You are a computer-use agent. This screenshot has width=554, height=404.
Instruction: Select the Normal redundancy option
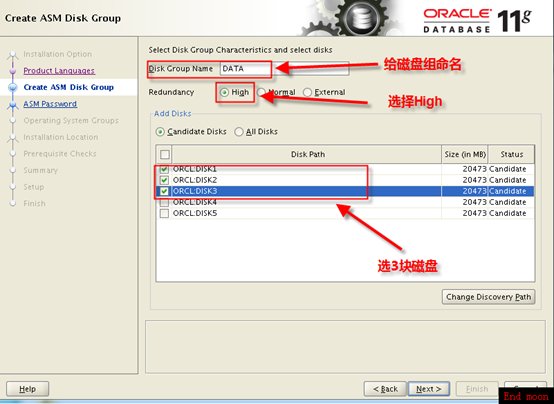(261, 93)
